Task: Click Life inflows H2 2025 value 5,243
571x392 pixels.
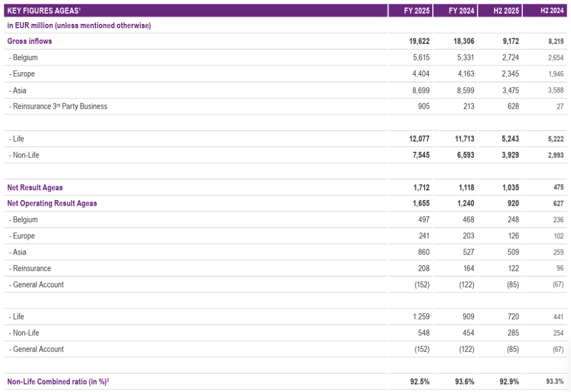Action: tap(510, 139)
